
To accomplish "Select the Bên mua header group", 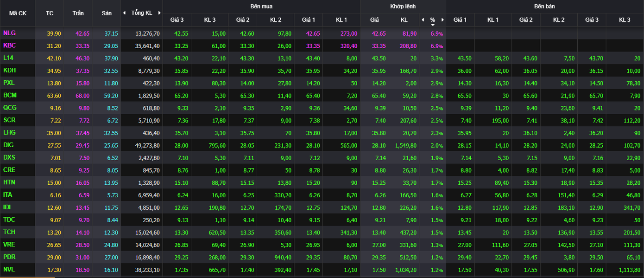I will tap(261, 6).
